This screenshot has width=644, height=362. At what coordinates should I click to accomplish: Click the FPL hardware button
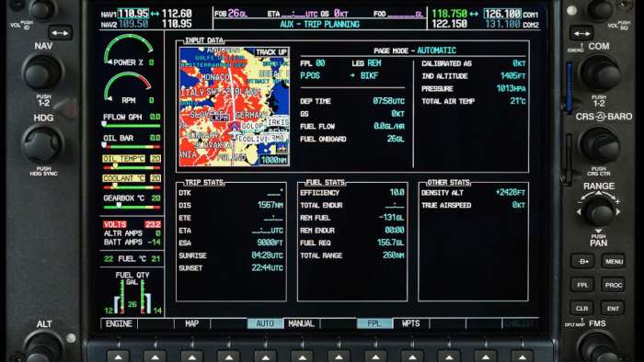coord(582,285)
